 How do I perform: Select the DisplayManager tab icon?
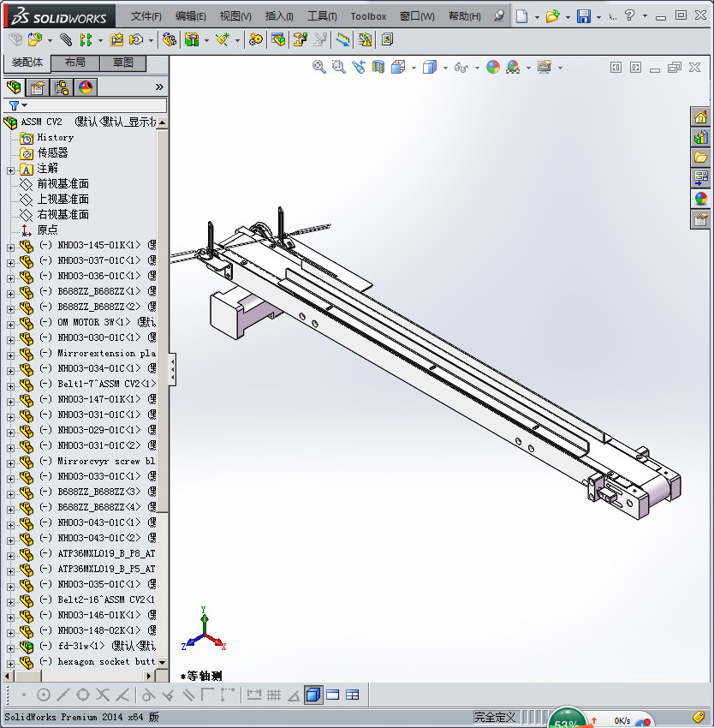(86, 87)
